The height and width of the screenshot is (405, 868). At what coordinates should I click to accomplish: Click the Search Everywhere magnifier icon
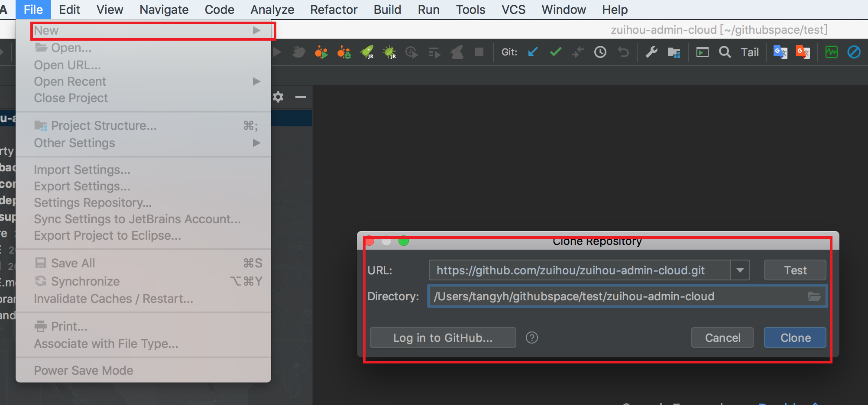tap(725, 52)
